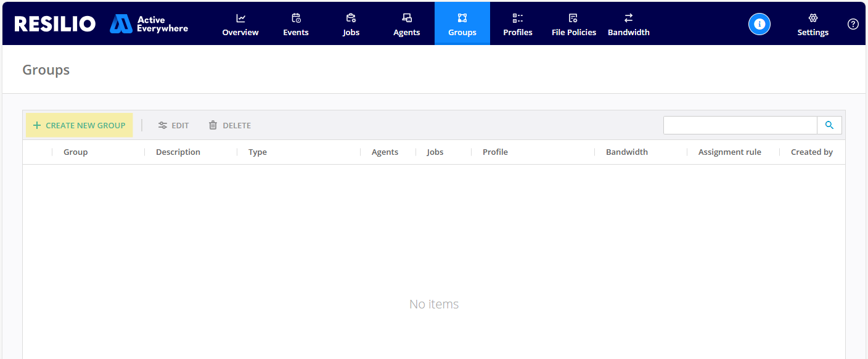
Task: Go to the Events calendar icon
Action: [296, 19]
